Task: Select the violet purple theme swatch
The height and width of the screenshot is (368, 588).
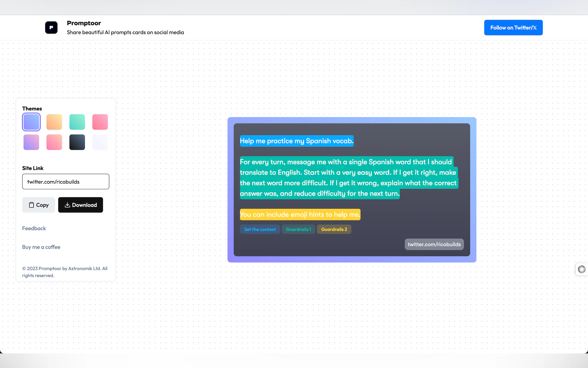Action: (x=31, y=142)
